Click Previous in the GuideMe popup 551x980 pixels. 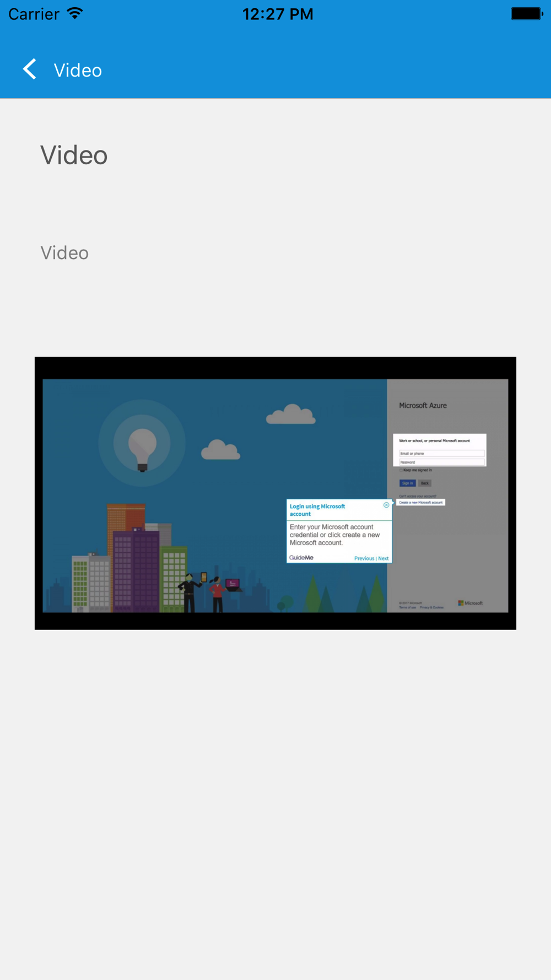364,558
